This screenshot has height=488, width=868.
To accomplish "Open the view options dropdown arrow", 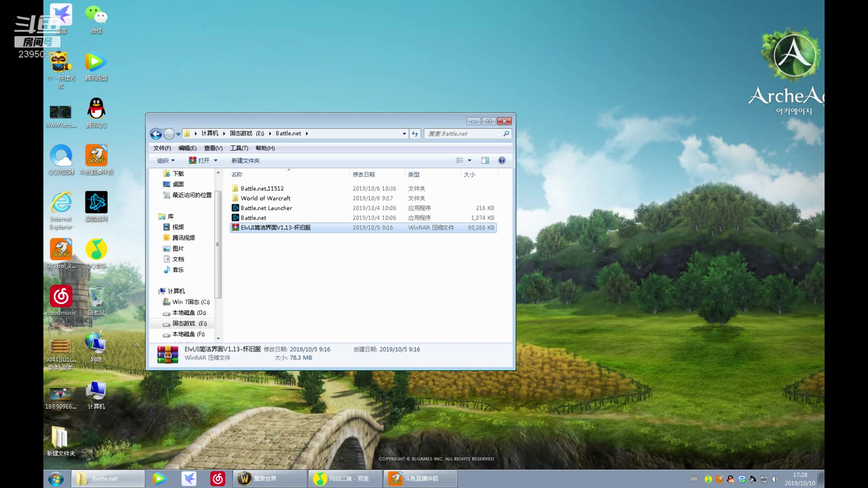I will coord(469,160).
